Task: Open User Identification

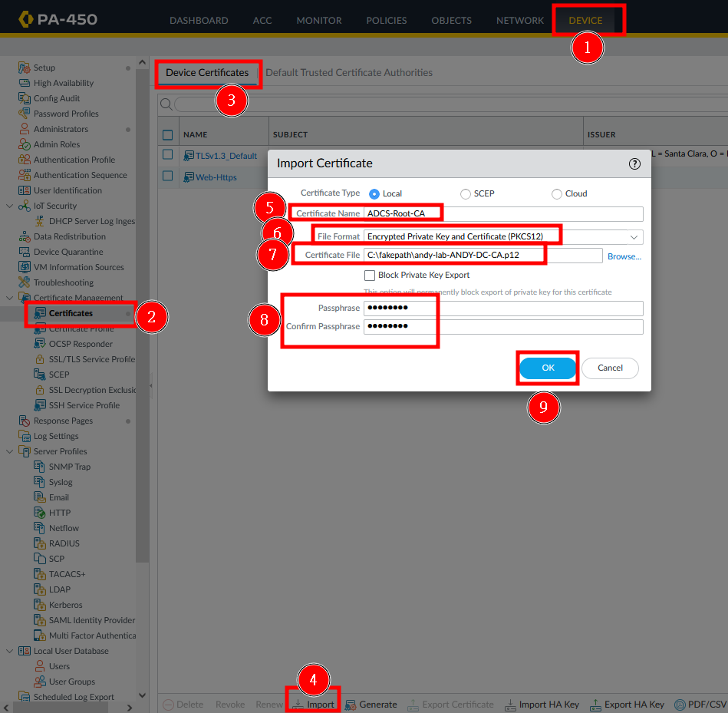Action: pos(68,190)
